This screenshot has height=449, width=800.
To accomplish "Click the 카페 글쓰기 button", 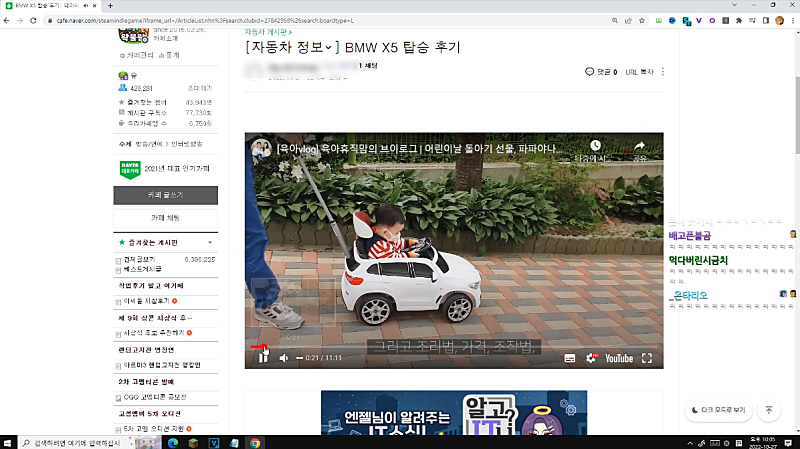I will (166, 194).
